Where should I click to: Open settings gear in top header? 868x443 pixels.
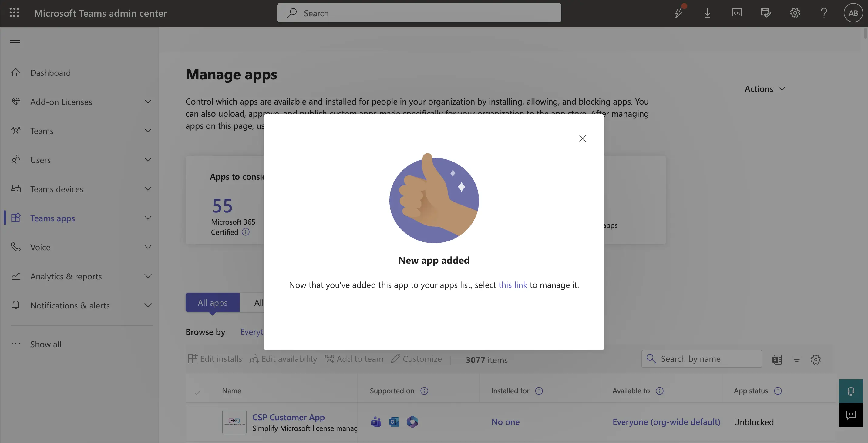795,13
